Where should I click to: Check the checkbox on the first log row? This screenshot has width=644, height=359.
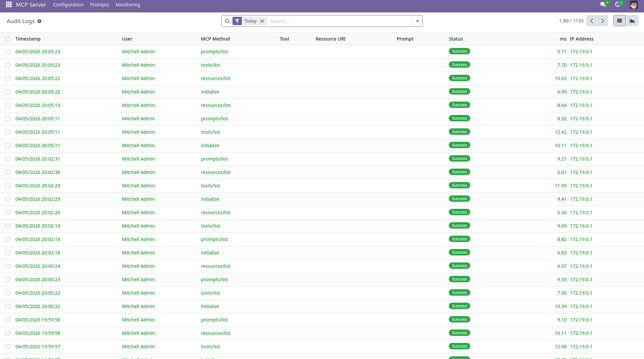8,52
